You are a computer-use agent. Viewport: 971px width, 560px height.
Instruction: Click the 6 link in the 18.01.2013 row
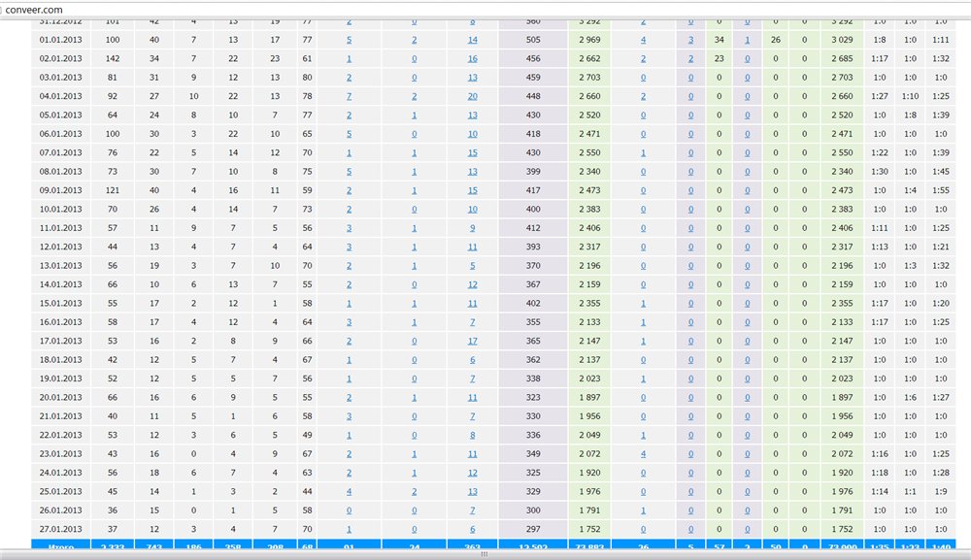[x=473, y=359]
